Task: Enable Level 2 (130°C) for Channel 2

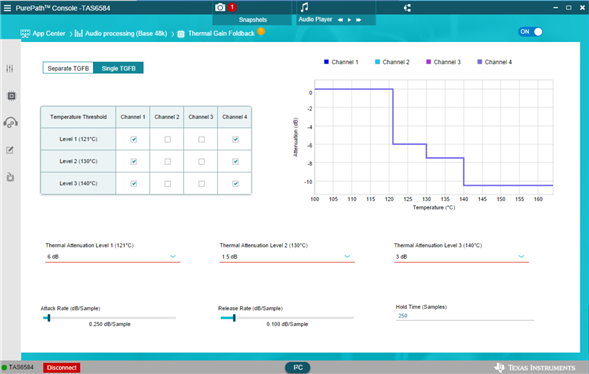Action: (168, 161)
